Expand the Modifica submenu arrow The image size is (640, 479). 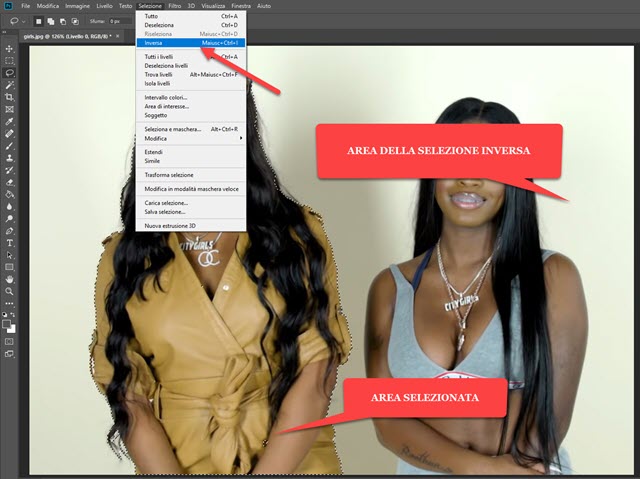pos(241,138)
